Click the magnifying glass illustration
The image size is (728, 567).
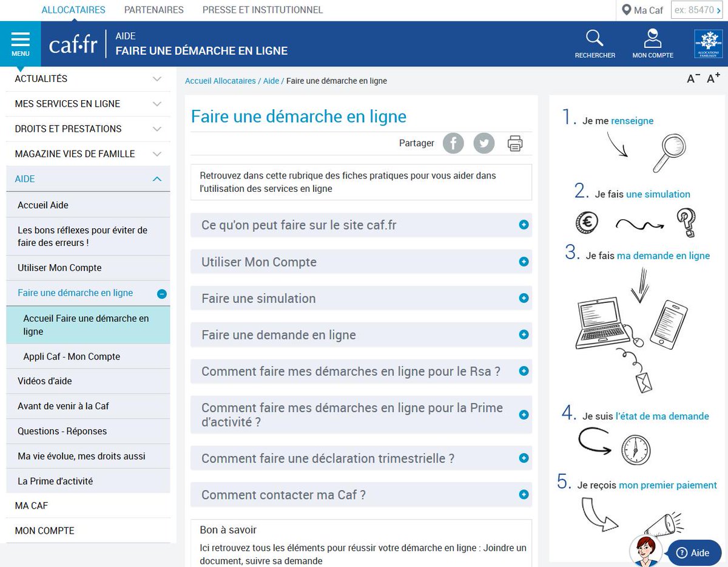click(x=670, y=153)
